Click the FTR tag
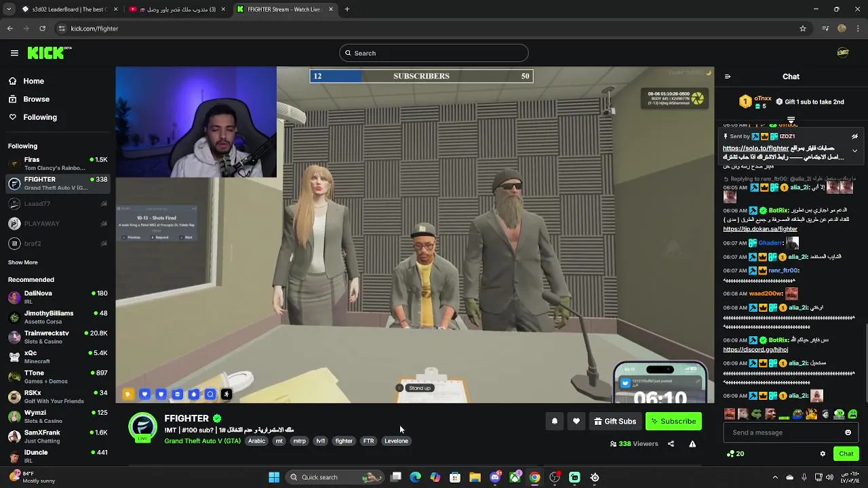Image resolution: width=868 pixels, height=488 pixels. point(368,441)
